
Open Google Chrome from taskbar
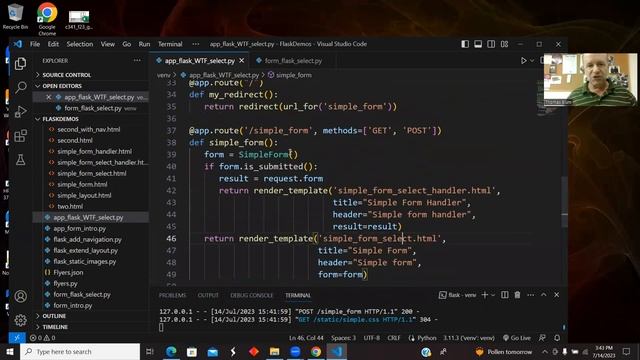[316, 351]
